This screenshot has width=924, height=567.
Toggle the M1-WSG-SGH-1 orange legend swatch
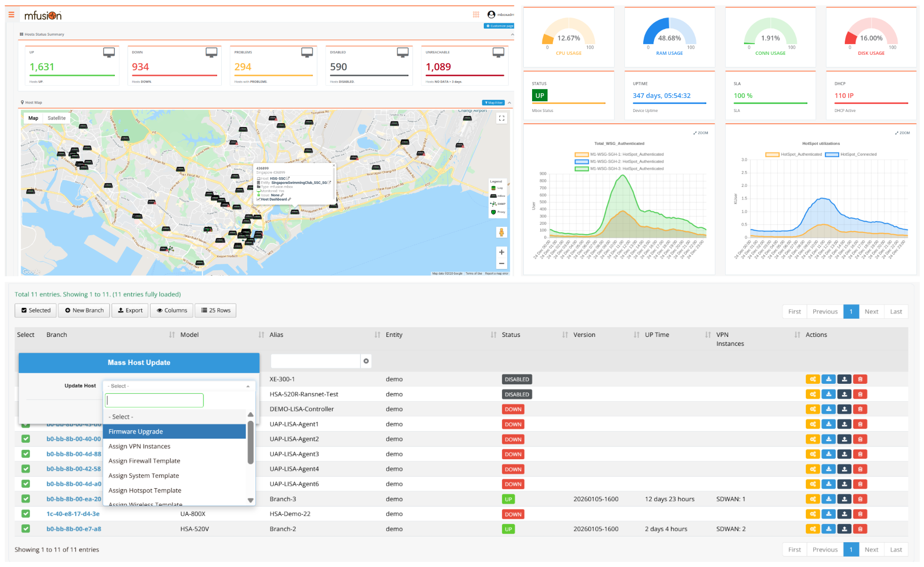pyautogui.click(x=581, y=154)
